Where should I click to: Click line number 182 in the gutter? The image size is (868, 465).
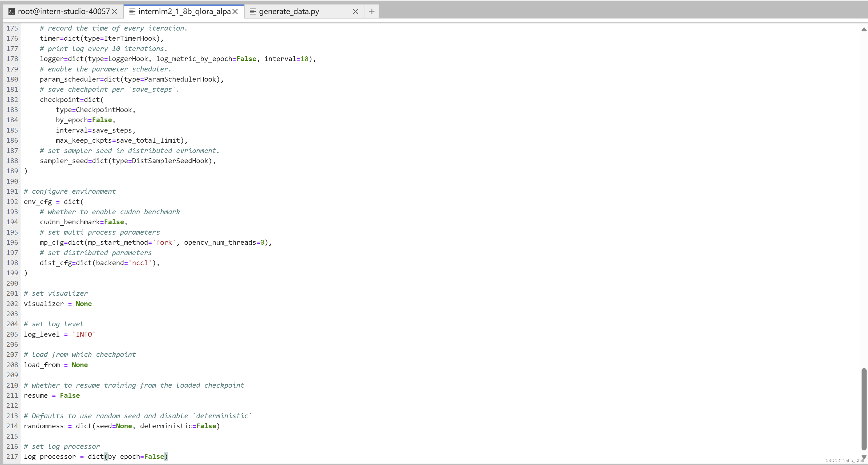click(12, 100)
